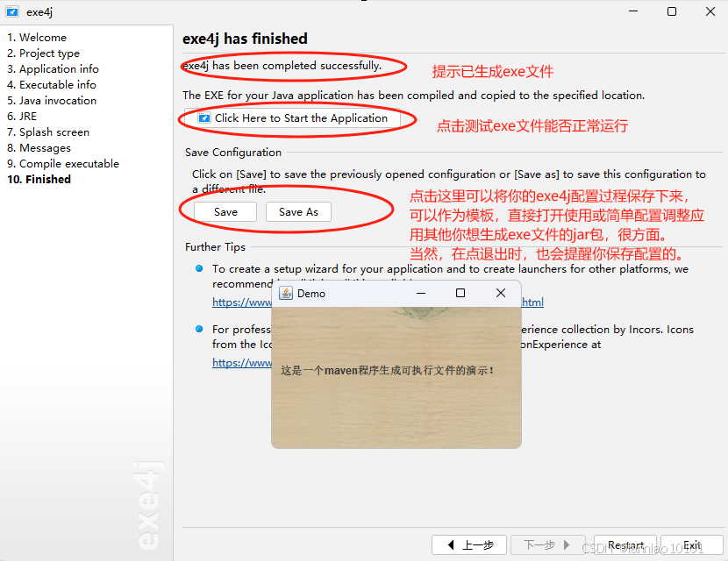Open the second https://www link for icons
The image size is (728, 562).
pyautogui.click(x=242, y=363)
